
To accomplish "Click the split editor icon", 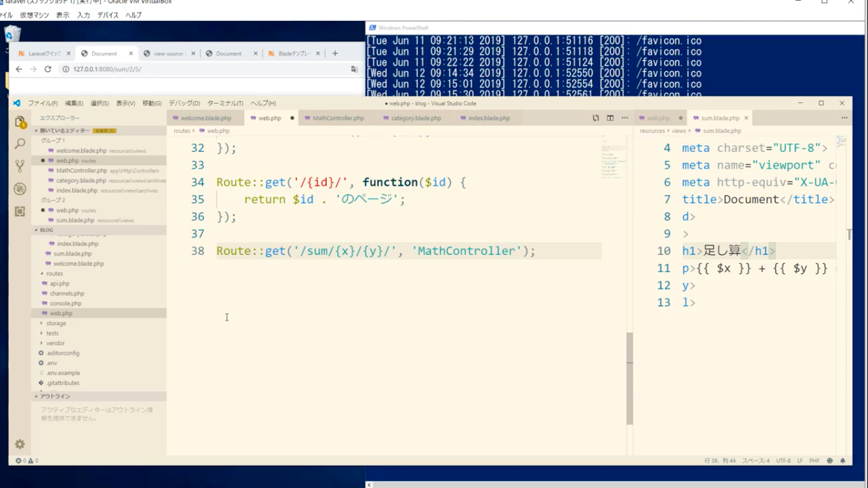I will 610,118.
